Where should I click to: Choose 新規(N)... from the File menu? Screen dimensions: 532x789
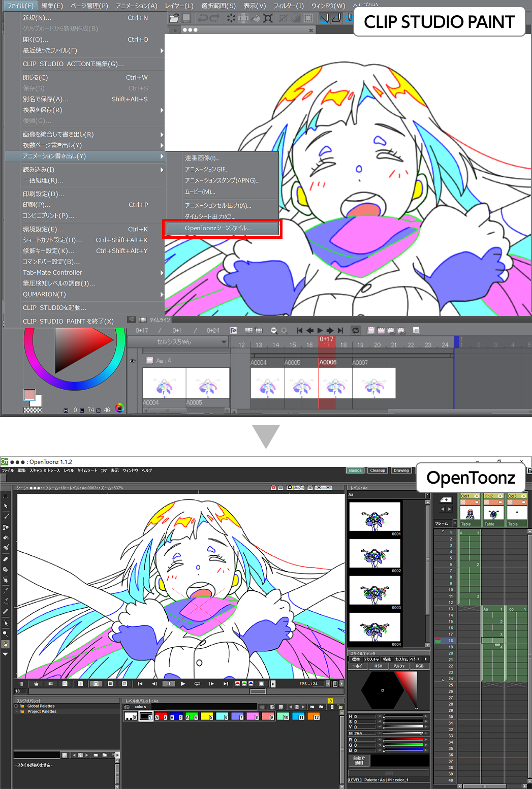[84, 18]
